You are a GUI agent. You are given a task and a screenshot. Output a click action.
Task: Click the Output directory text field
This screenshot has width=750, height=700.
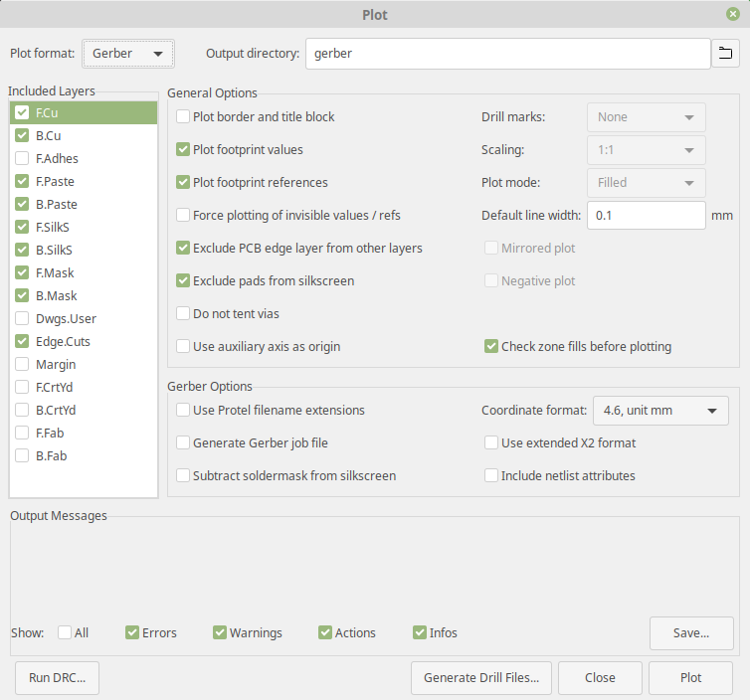tap(507, 54)
